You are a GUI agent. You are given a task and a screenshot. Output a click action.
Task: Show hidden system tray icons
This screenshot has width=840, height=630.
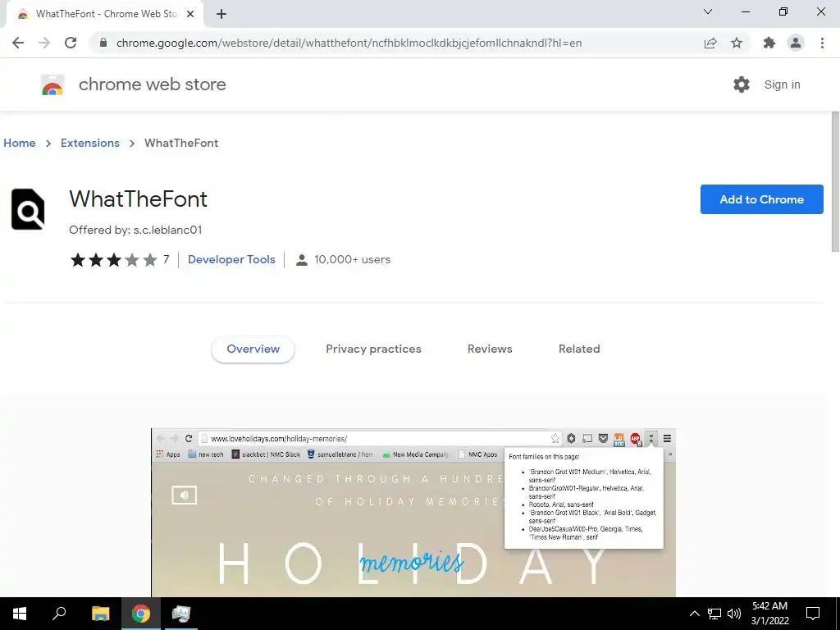(694, 614)
